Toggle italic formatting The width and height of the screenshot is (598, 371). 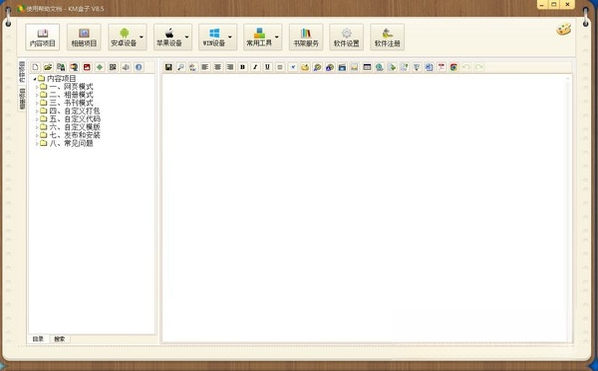click(255, 67)
